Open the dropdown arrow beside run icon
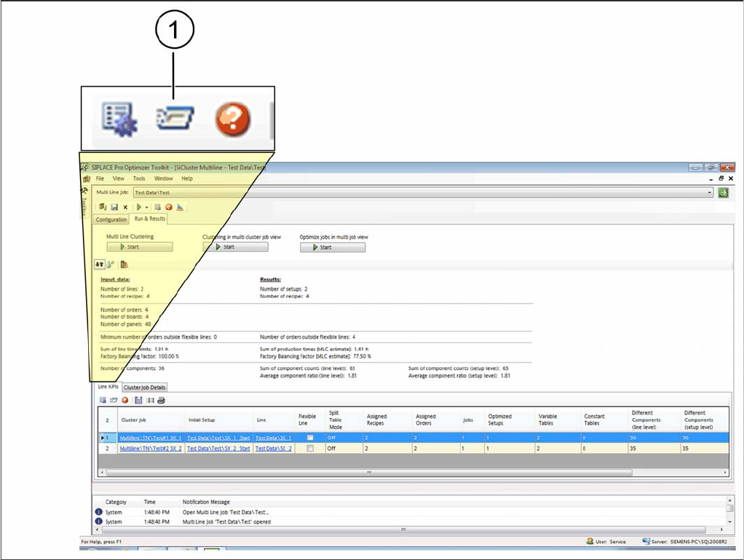Screen dimensions: 744x560 (146, 208)
